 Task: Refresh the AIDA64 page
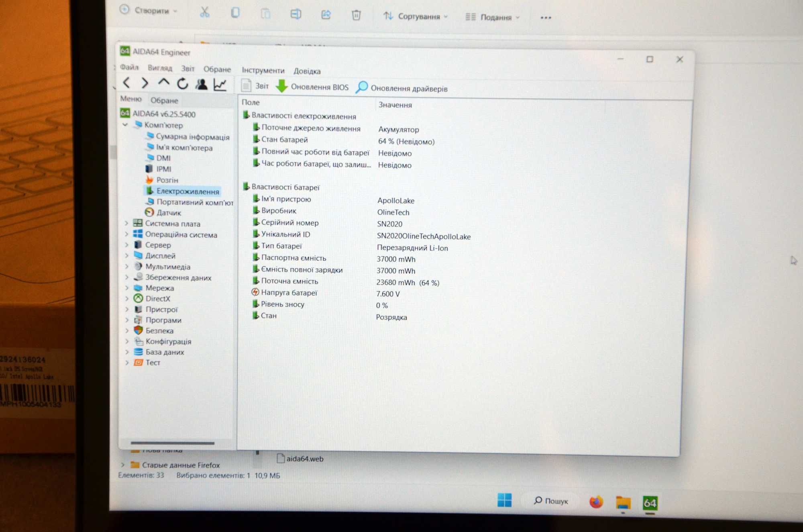pos(183,84)
